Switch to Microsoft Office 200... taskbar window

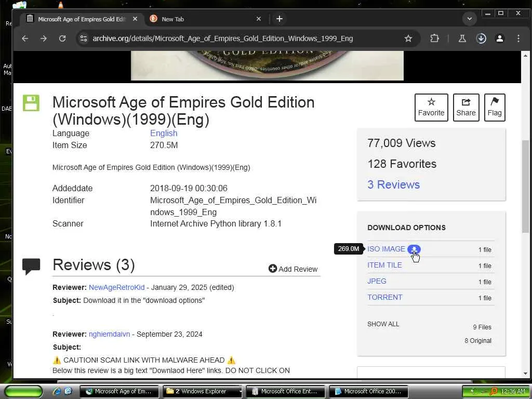click(368, 392)
